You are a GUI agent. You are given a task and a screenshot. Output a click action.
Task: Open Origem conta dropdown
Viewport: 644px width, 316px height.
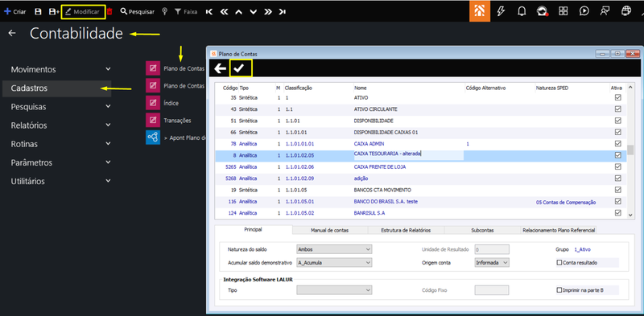click(x=492, y=262)
